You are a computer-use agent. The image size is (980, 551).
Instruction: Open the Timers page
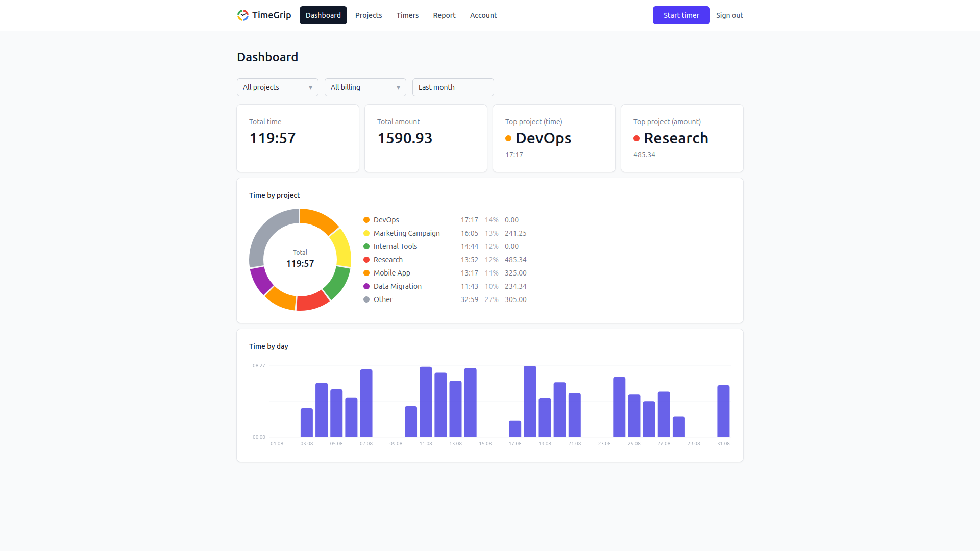click(407, 15)
